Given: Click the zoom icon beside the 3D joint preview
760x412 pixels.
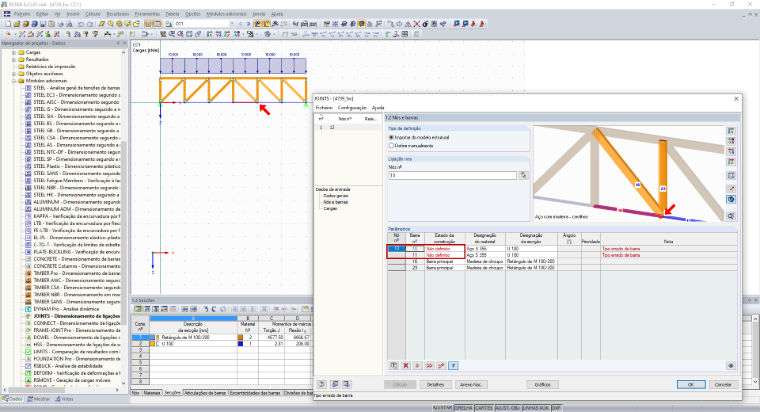Looking at the screenshot, I should (730, 216).
